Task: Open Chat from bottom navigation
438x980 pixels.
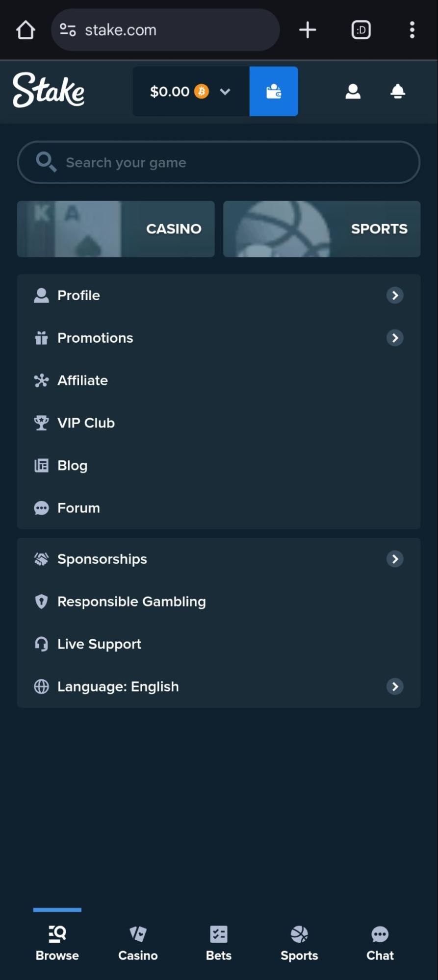Action: click(x=380, y=943)
